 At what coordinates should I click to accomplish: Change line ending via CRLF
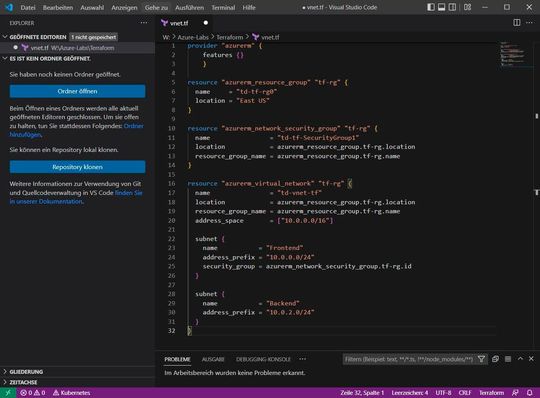pos(465,393)
